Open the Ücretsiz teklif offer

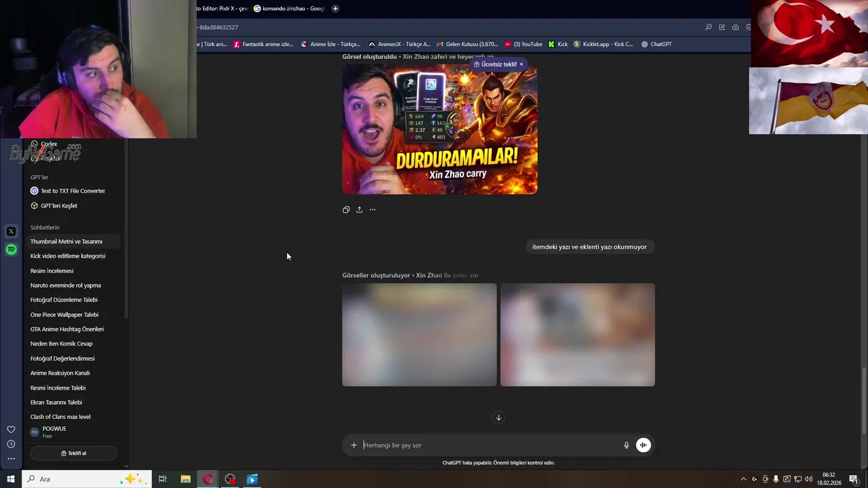click(495, 64)
